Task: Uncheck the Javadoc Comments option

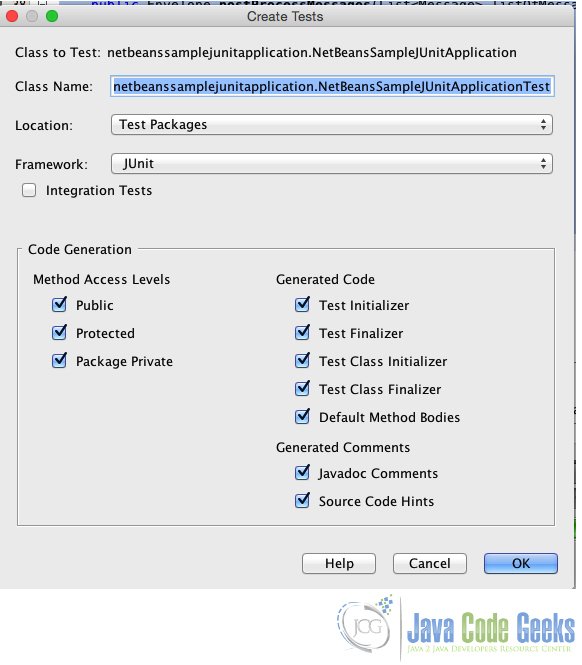Action: click(x=302, y=473)
